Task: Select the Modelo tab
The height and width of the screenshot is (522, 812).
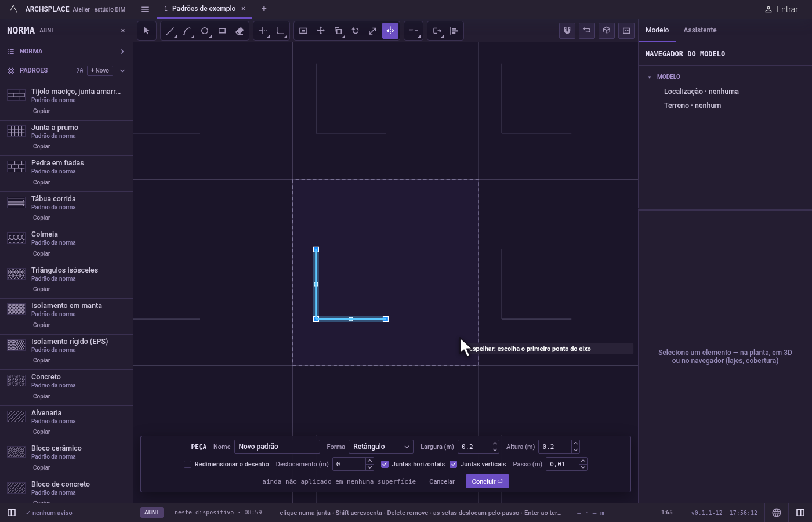Action: 657,30
